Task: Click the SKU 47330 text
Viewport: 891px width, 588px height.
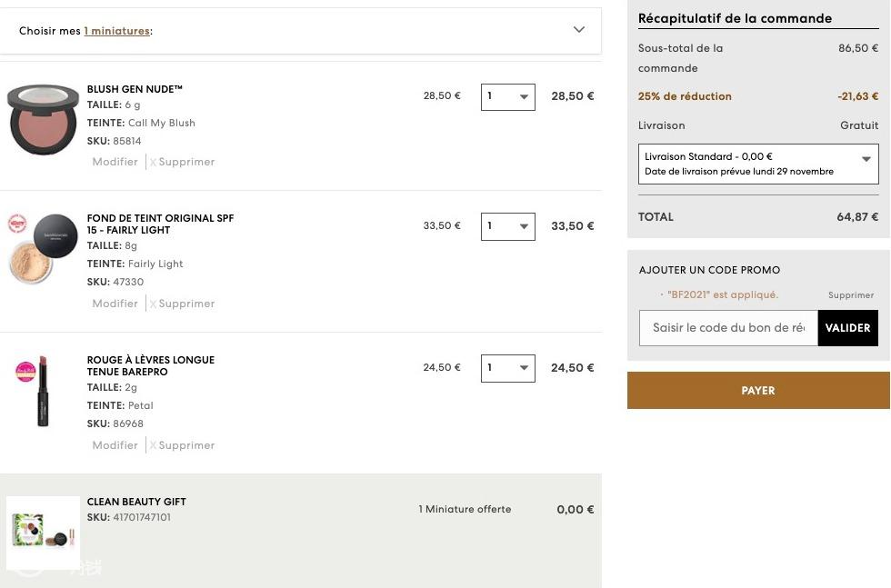Action: coord(115,282)
